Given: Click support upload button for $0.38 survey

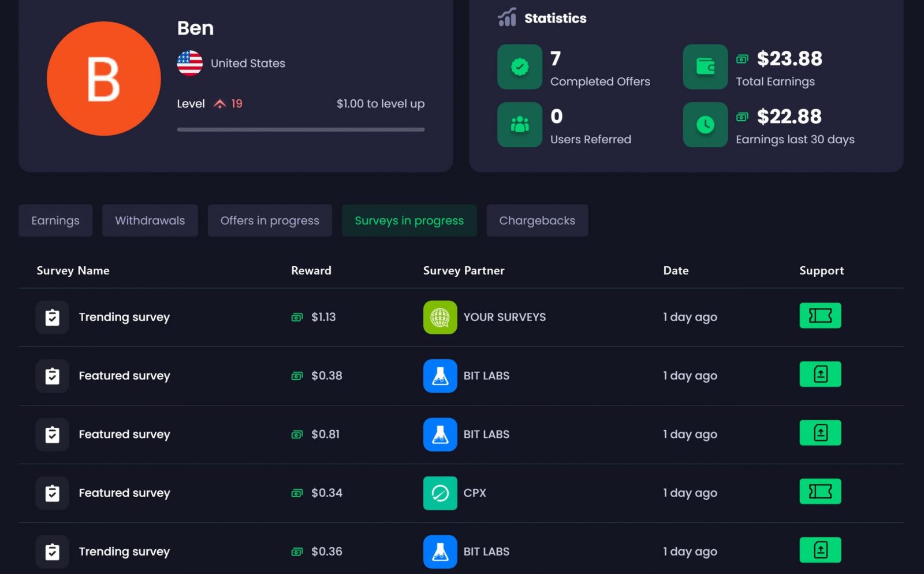Looking at the screenshot, I should (820, 374).
